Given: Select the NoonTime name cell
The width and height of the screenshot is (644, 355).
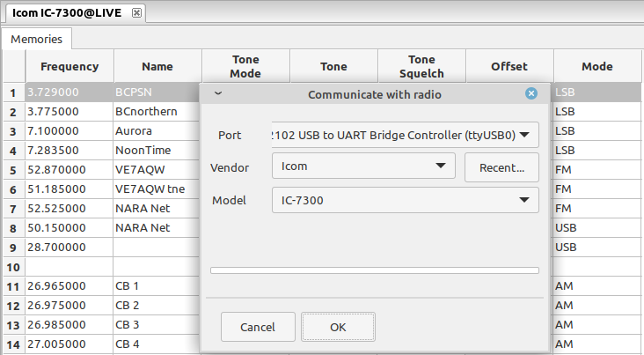Looking at the screenshot, I should (x=157, y=150).
